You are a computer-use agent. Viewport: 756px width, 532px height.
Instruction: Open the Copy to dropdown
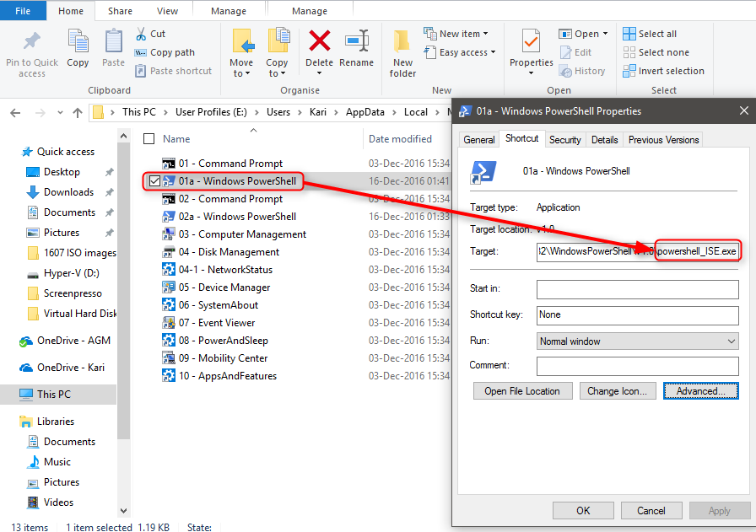(x=277, y=68)
